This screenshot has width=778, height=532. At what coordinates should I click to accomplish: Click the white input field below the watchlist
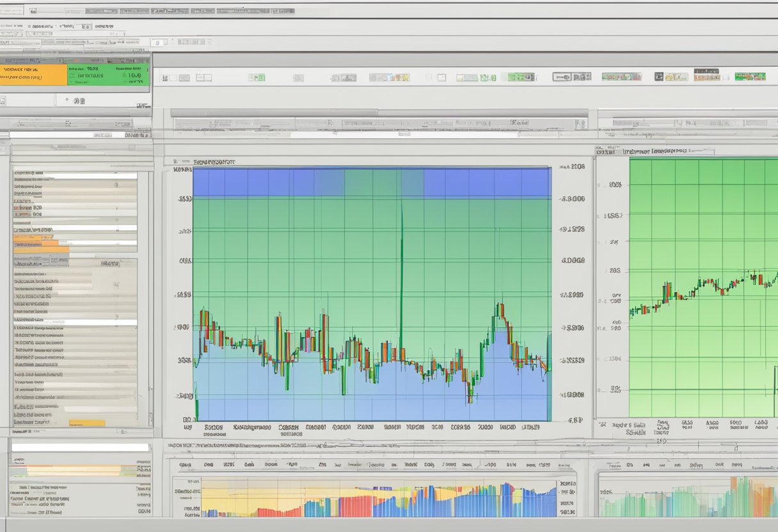coord(80,448)
